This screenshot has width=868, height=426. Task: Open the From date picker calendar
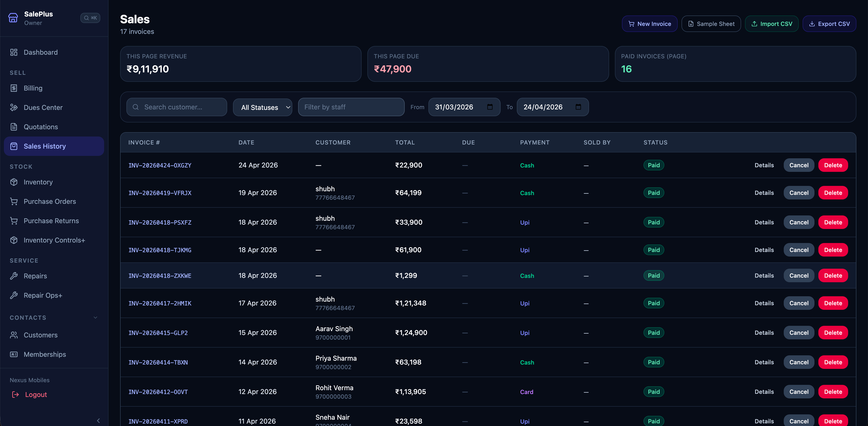(x=490, y=107)
